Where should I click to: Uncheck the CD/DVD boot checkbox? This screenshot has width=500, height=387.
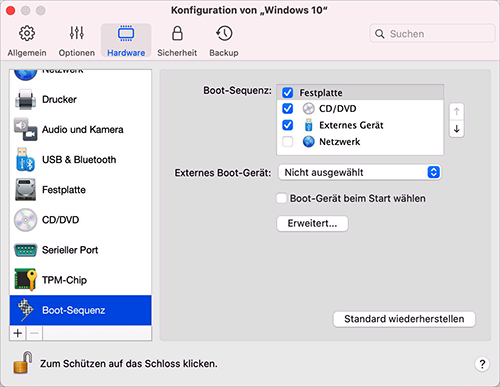(288, 109)
